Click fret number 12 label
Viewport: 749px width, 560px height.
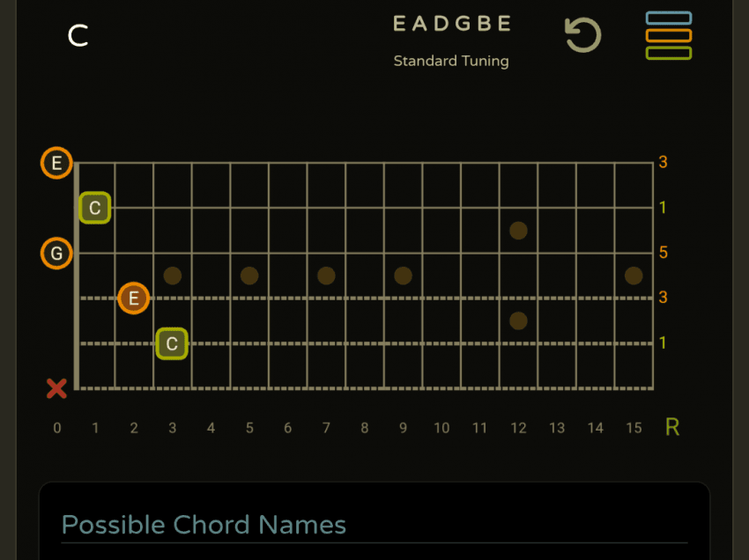click(518, 429)
